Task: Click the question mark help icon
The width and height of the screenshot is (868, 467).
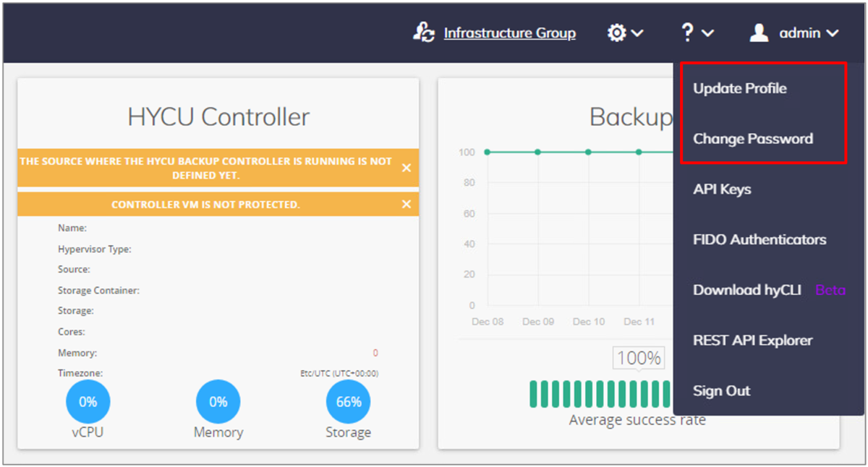Action: pos(687,33)
